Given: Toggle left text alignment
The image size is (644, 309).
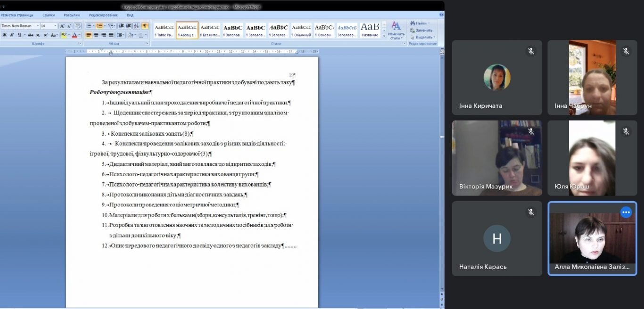Looking at the screenshot, I should coord(89,35).
